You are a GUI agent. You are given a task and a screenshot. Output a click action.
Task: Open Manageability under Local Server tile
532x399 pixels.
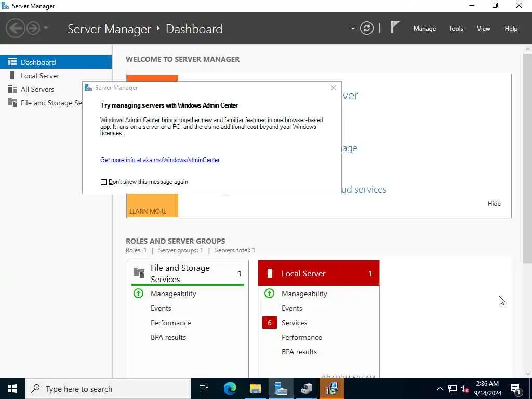(x=304, y=294)
